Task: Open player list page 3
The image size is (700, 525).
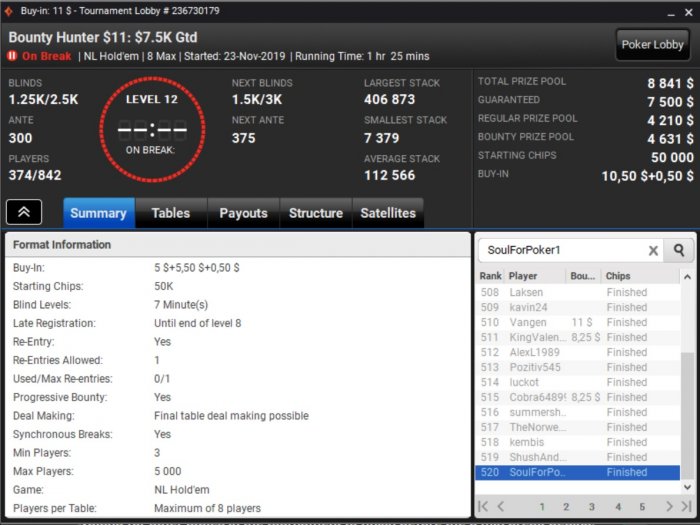Action: pos(592,507)
